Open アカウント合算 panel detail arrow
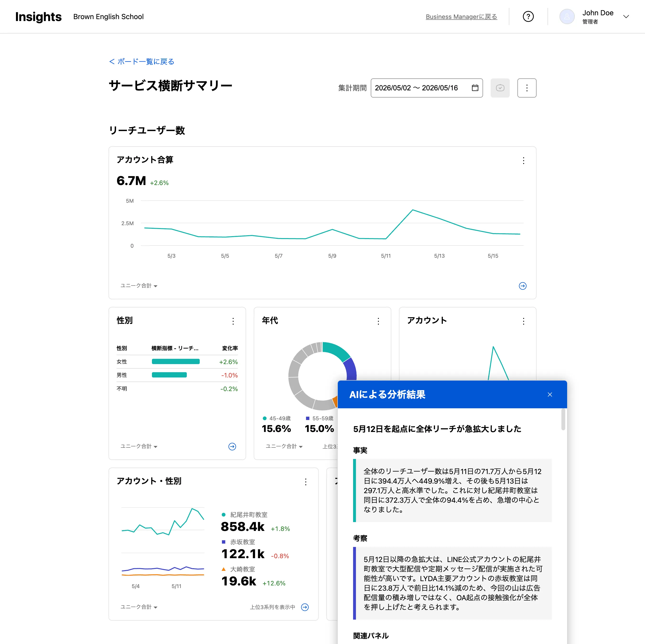645x644 pixels. [523, 286]
